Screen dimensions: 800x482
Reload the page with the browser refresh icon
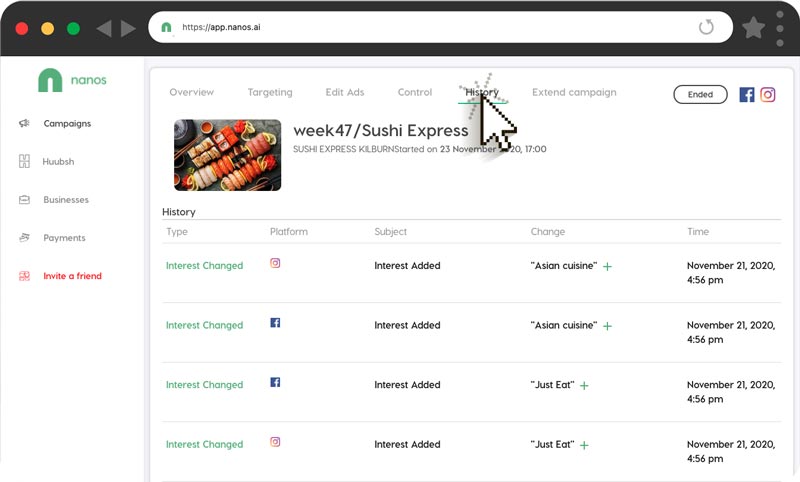[706, 27]
